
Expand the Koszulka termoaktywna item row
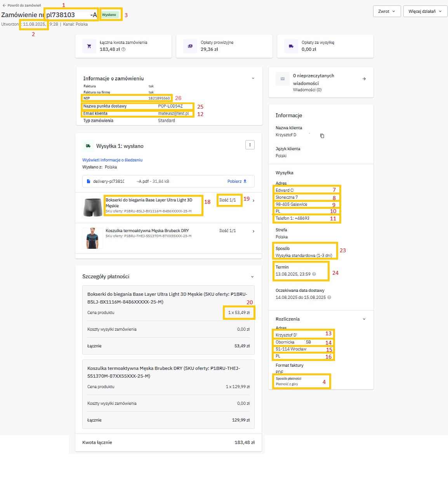tap(254, 231)
